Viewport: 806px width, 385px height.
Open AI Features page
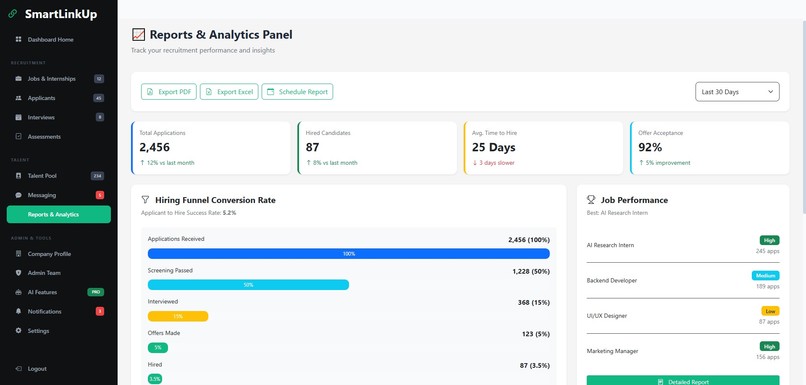59,292
